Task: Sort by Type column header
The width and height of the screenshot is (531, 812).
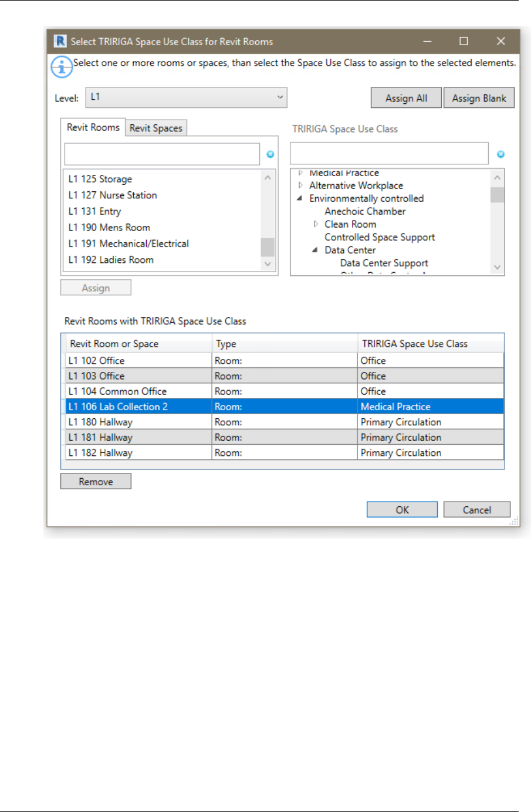Action: point(285,344)
